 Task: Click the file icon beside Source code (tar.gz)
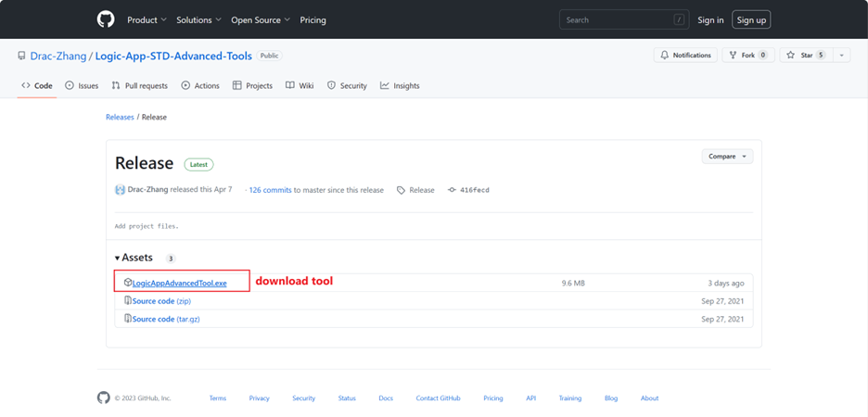pyautogui.click(x=128, y=319)
